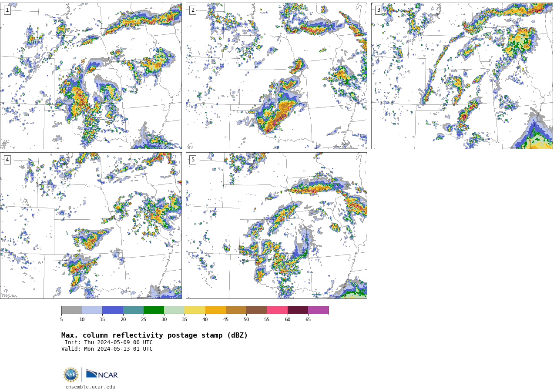Click the pink 55-60 dBZ swatch
557x392 pixels.
(277, 310)
